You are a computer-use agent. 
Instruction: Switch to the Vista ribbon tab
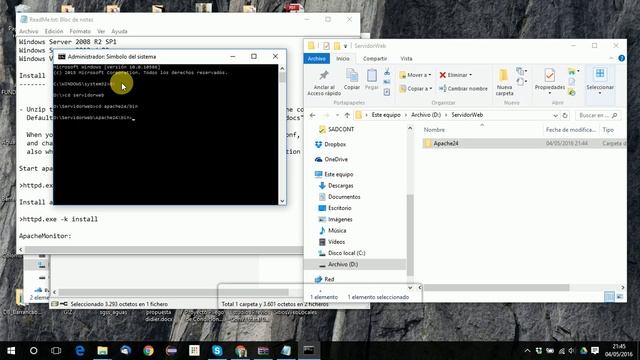[406, 59]
